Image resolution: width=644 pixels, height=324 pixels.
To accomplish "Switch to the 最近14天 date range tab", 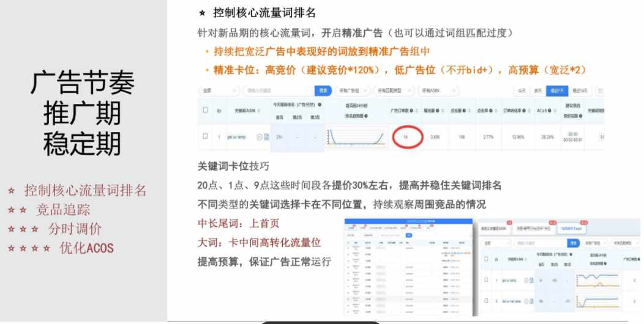I will [x=580, y=90].
